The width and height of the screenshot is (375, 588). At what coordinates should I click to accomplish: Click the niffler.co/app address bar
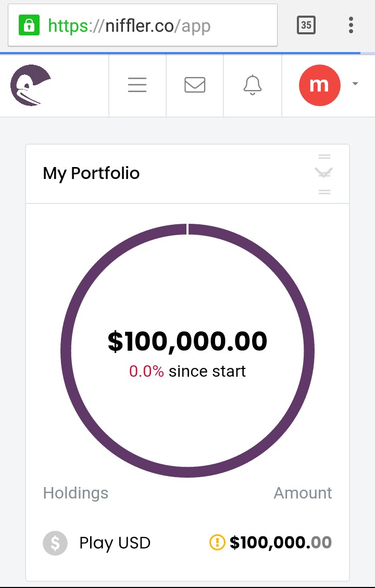pos(143,25)
